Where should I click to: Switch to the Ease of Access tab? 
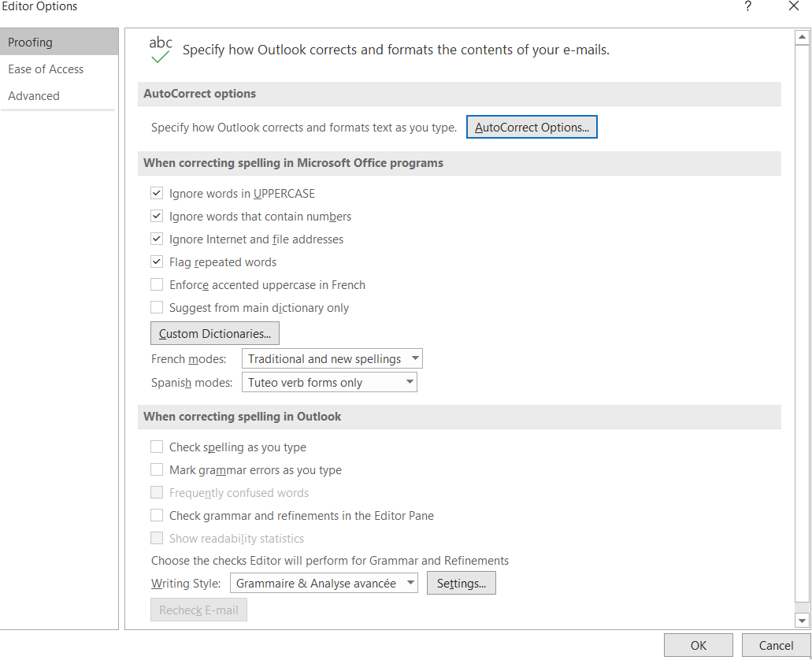(46, 69)
